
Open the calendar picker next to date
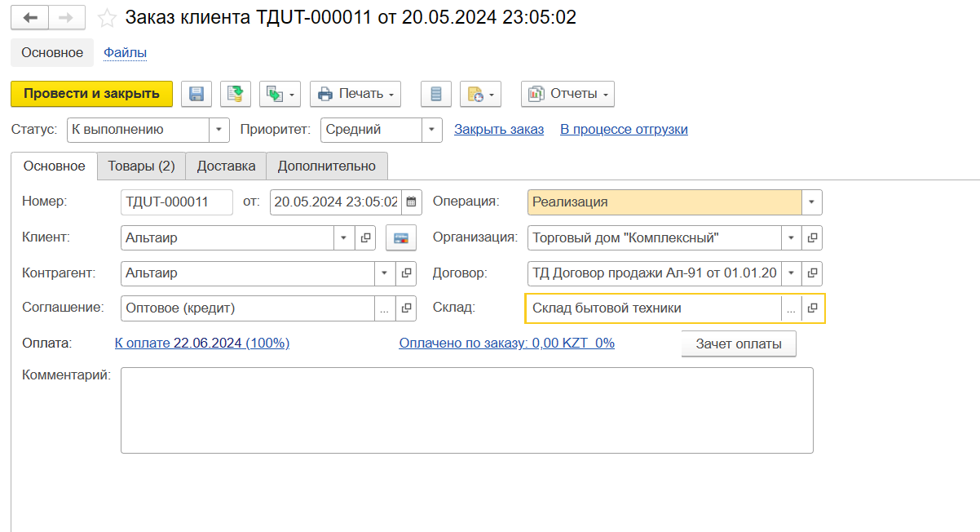tap(412, 202)
